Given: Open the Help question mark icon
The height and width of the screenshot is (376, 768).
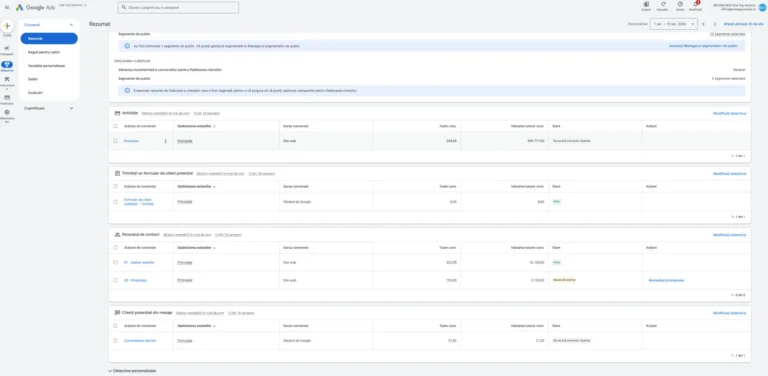Looking at the screenshot, I should coord(680,6).
